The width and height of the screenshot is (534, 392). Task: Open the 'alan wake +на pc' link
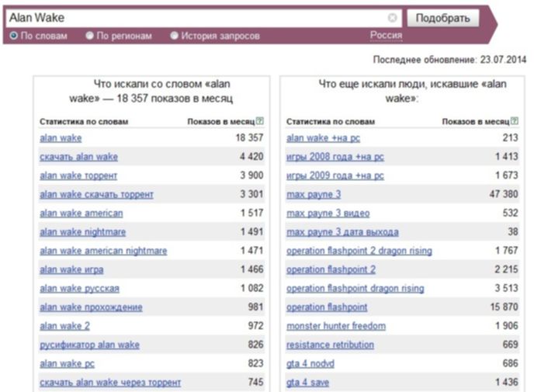point(323,138)
